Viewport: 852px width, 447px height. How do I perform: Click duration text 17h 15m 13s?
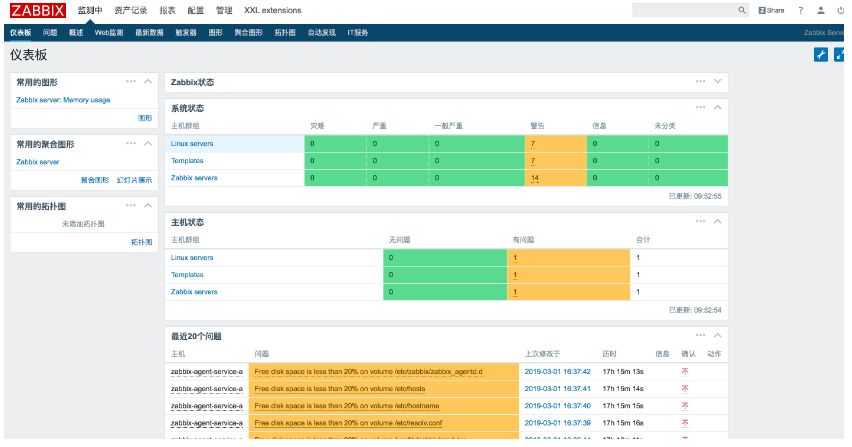click(623, 372)
